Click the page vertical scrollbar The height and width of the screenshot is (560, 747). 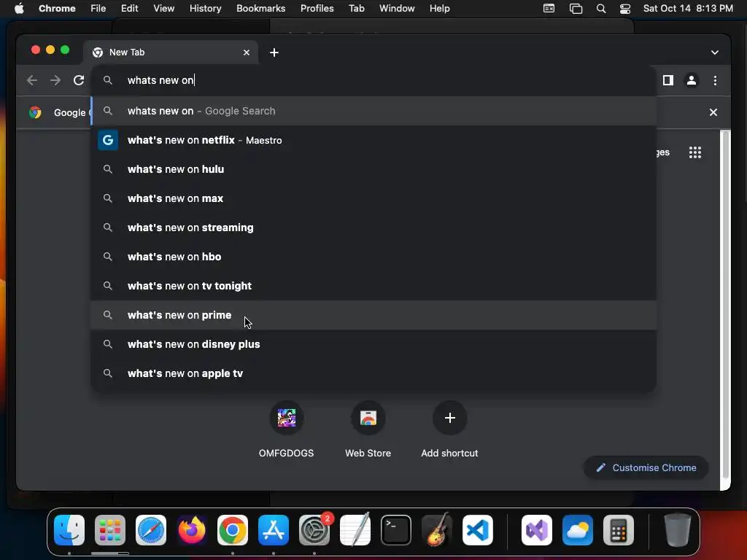[x=725, y=305]
